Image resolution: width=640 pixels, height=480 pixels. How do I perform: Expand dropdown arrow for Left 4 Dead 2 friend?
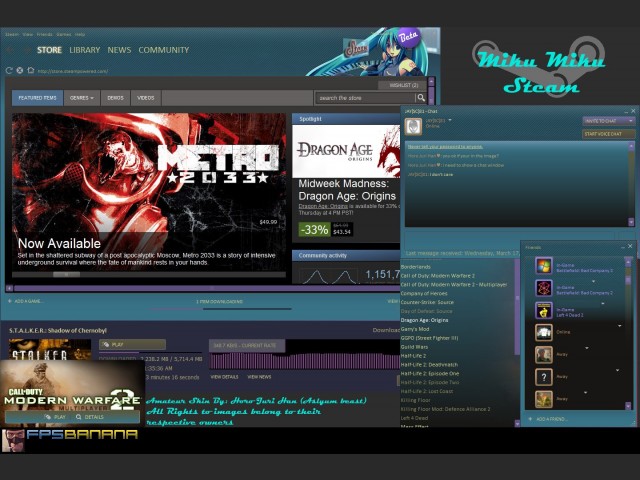coord(602,304)
